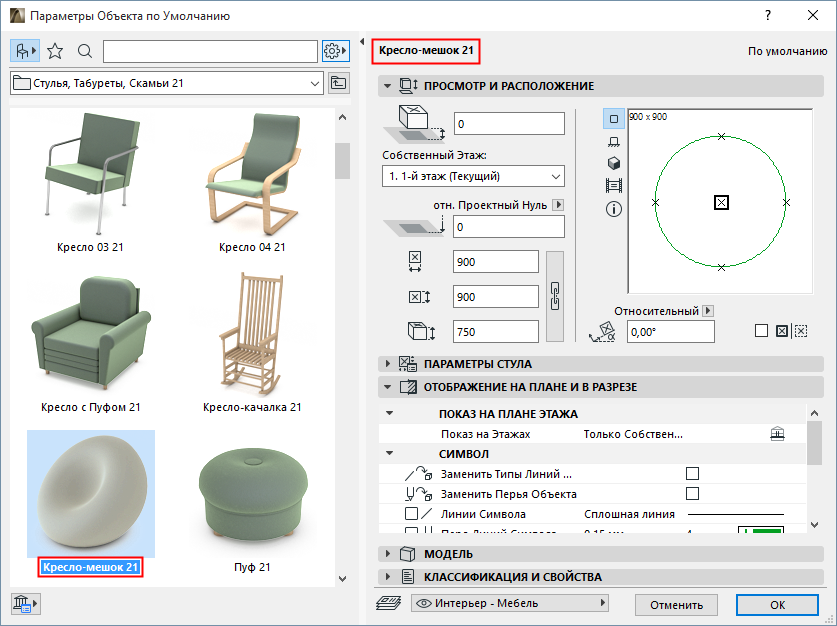Click the Только Собствен... value
The image size is (837, 626).
pyautogui.click(x=633, y=434)
